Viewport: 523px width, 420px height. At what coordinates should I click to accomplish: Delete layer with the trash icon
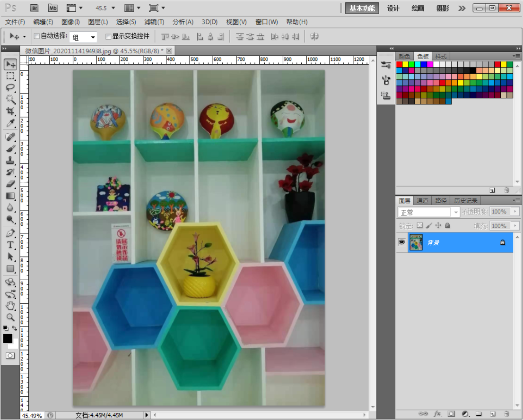(x=506, y=414)
